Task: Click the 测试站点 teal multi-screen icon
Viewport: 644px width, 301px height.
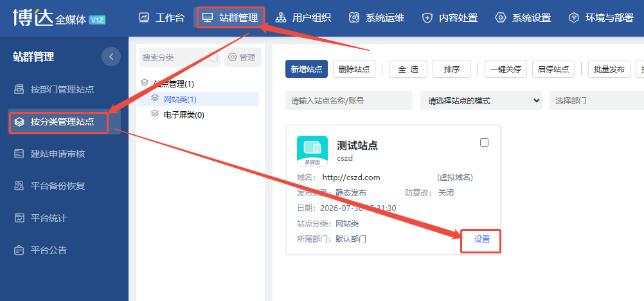Action: coord(312,151)
